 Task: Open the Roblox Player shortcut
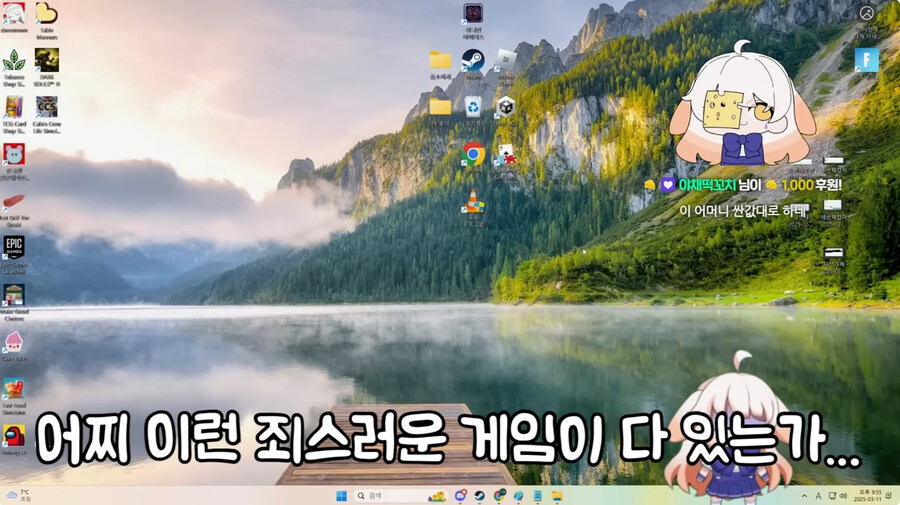(506, 60)
